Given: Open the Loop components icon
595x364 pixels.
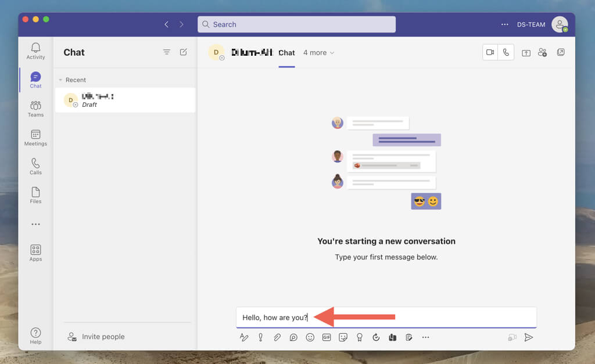Looking at the screenshot, I should (293, 337).
